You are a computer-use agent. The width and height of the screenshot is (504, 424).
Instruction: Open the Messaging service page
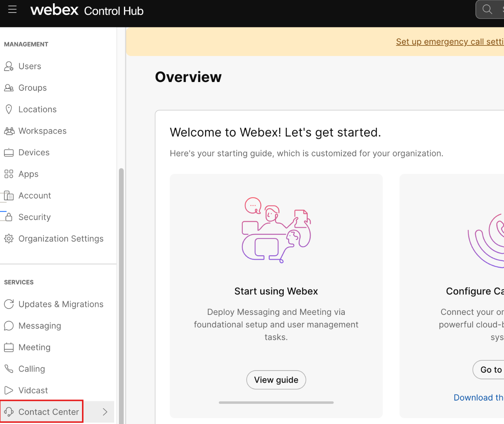(40, 326)
